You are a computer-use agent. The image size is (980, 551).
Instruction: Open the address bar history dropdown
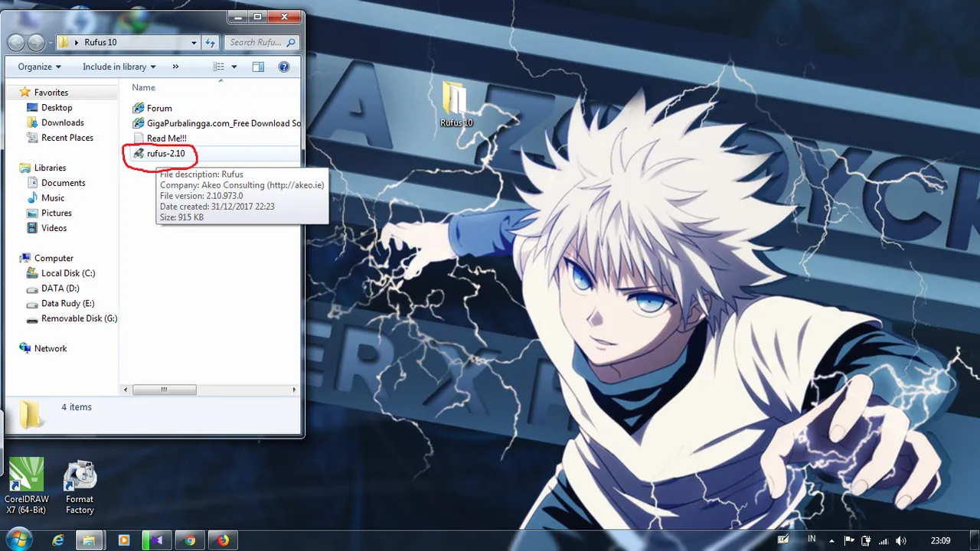point(194,43)
